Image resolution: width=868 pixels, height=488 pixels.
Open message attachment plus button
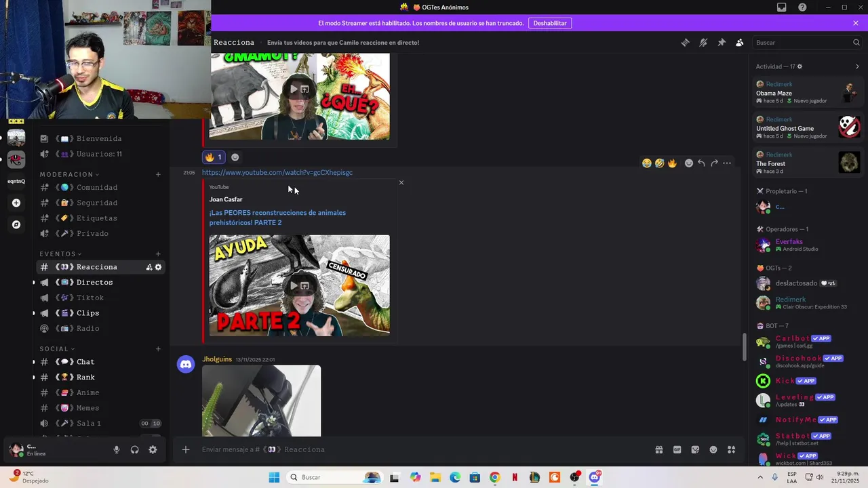coord(185,449)
